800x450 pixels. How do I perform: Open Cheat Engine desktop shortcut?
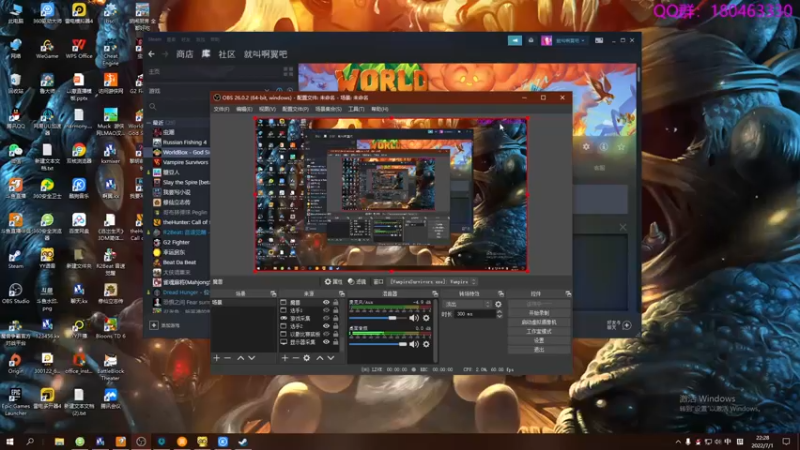(110, 52)
